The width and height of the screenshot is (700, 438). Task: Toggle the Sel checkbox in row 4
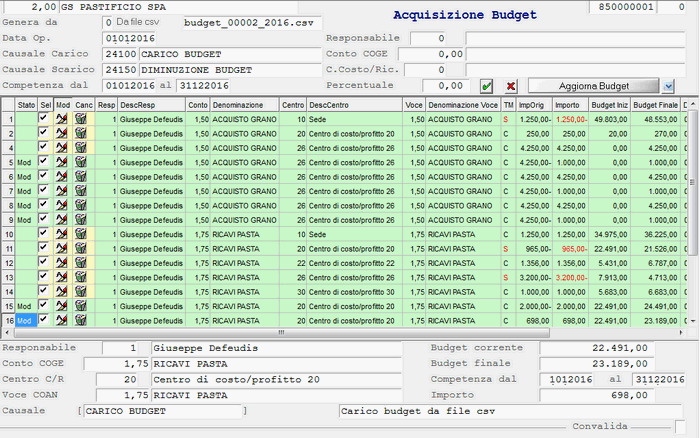[x=43, y=146]
